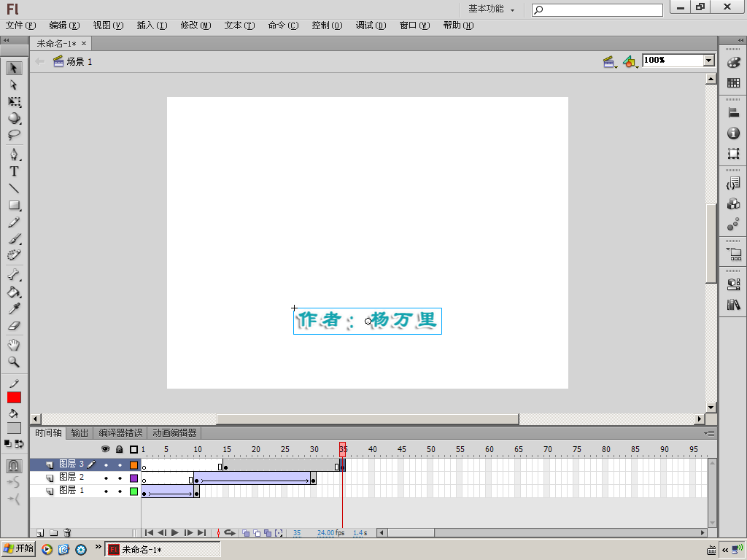
Task: Select the Paint Bucket tool
Action: coord(14,292)
